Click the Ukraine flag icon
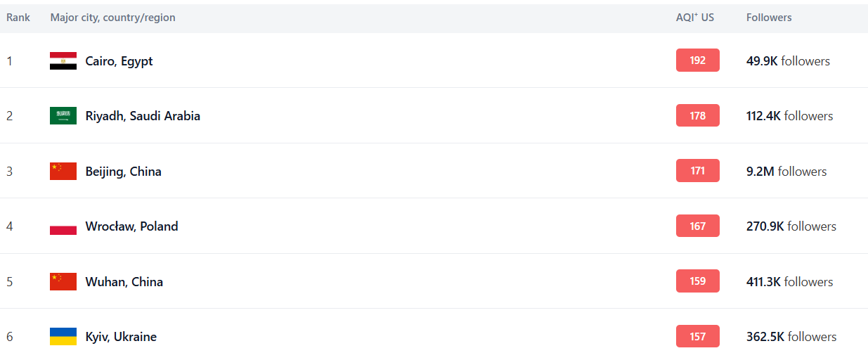 tap(63, 336)
